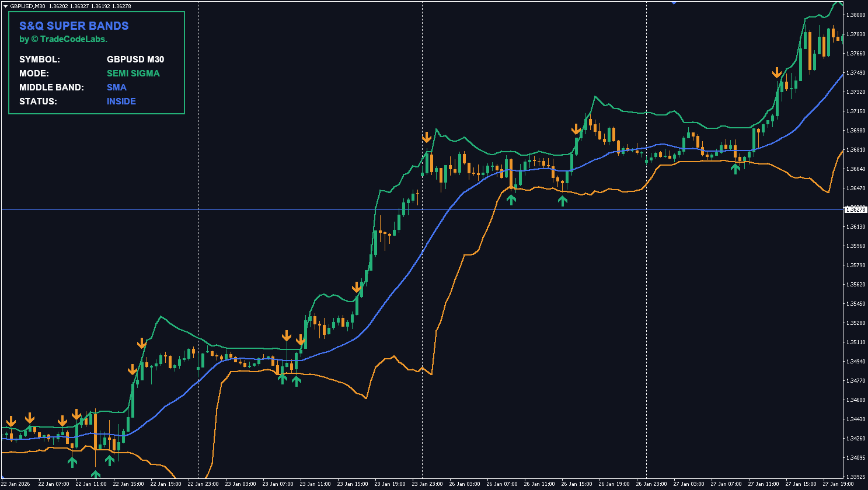Click the orange sell arrow above 23 Jan 23:00

427,138
